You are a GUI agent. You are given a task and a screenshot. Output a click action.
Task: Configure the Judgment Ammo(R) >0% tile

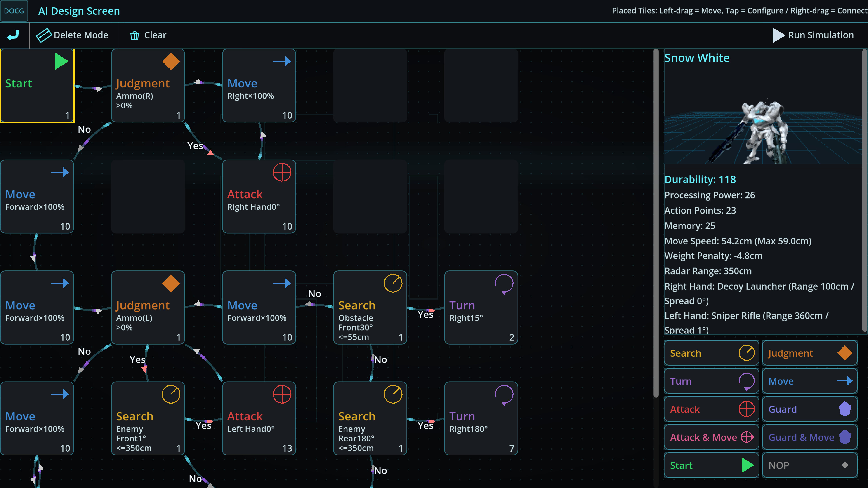pyautogui.click(x=148, y=86)
